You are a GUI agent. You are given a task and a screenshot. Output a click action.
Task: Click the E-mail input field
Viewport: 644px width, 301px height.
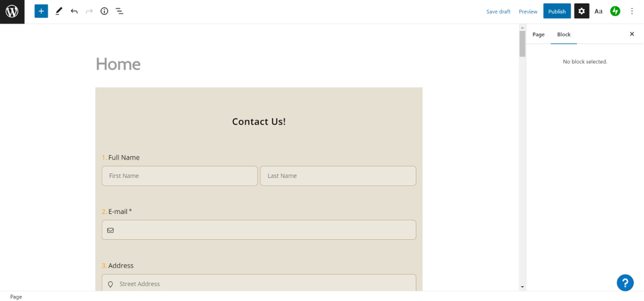(x=259, y=230)
